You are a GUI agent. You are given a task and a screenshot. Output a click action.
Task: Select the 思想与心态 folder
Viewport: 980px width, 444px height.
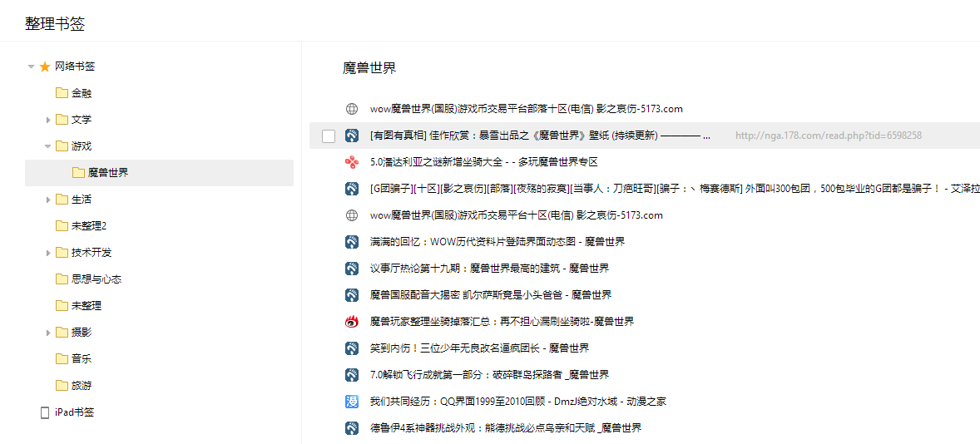(x=97, y=279)
